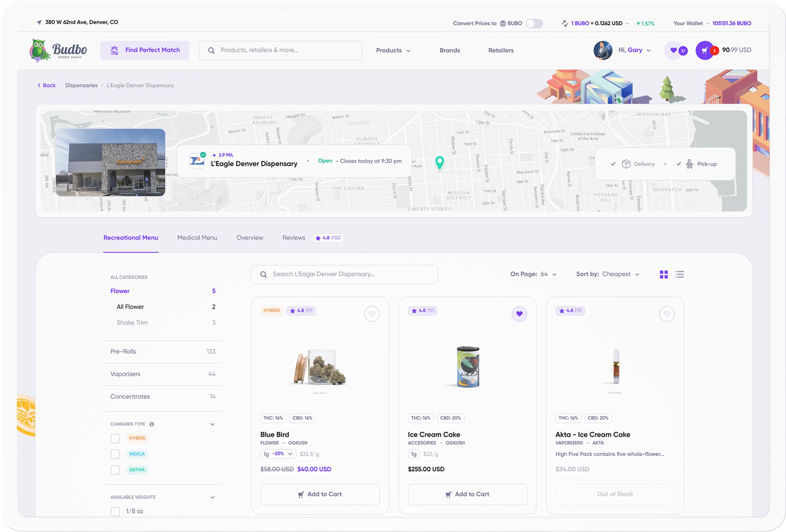Select the Concentrates category
786x532 pixels.
[163, 397]
